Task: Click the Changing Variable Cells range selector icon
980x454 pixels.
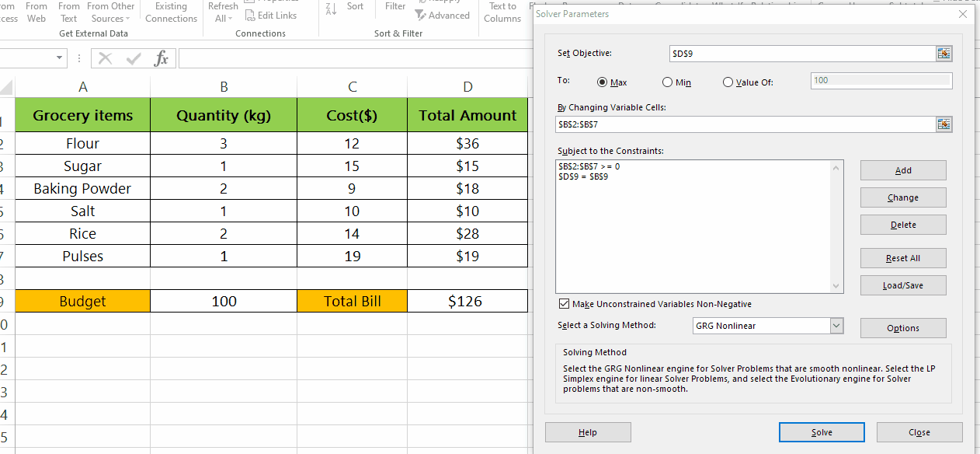Action: [944, 124]
